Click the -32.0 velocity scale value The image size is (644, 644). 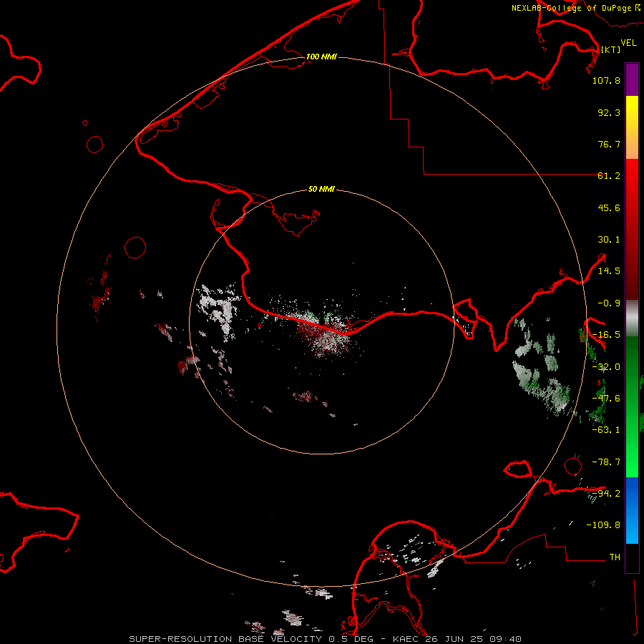coord(606,367)
